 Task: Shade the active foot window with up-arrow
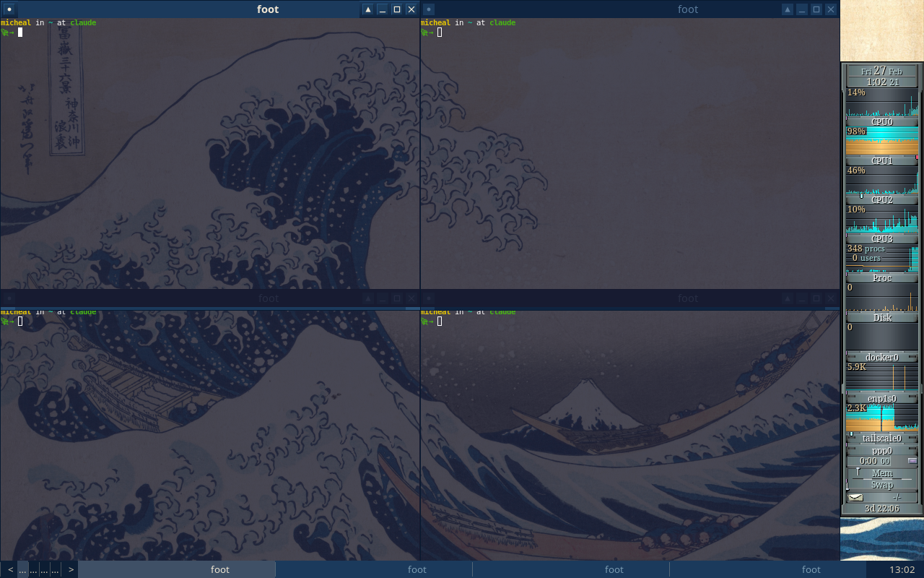[368, 9]
